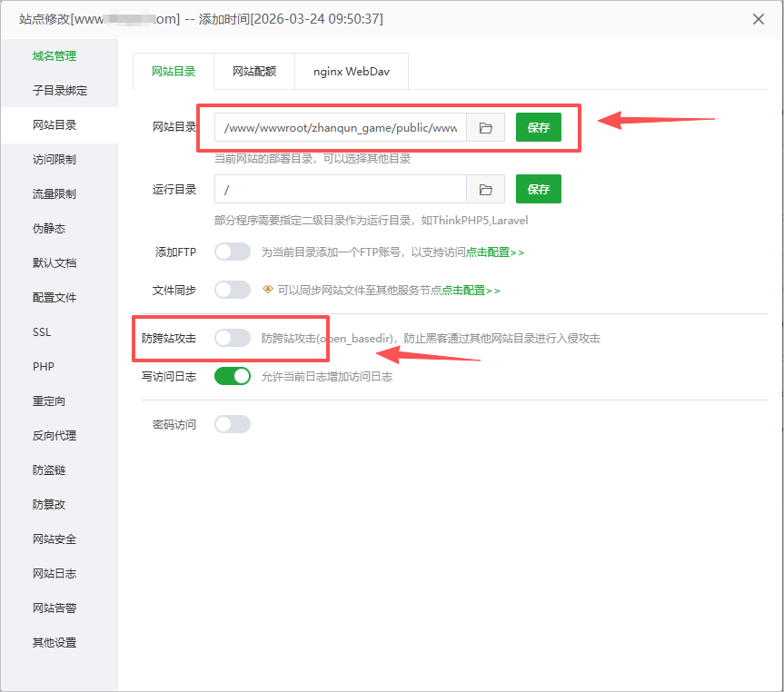This screenshot has height=692, width=784.
Task: Disable the 写访问日志 switch
Action: [x=233, y=376]
